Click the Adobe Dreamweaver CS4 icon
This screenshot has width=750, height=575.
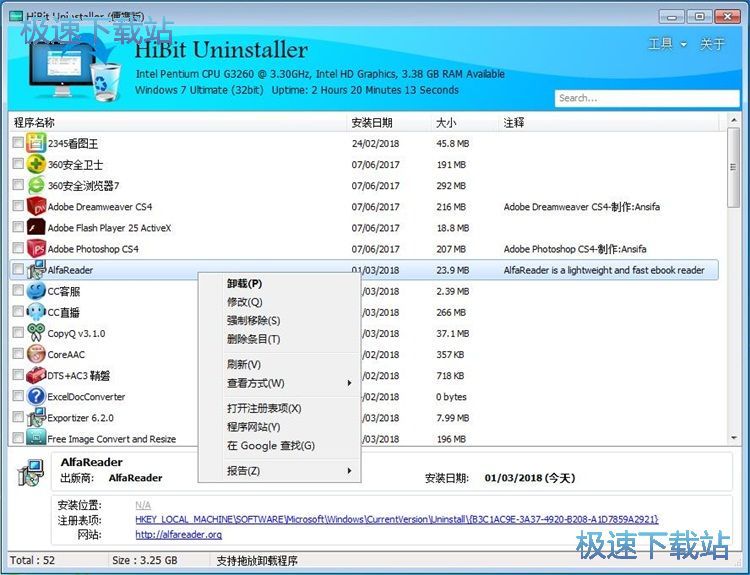(36, 206)
